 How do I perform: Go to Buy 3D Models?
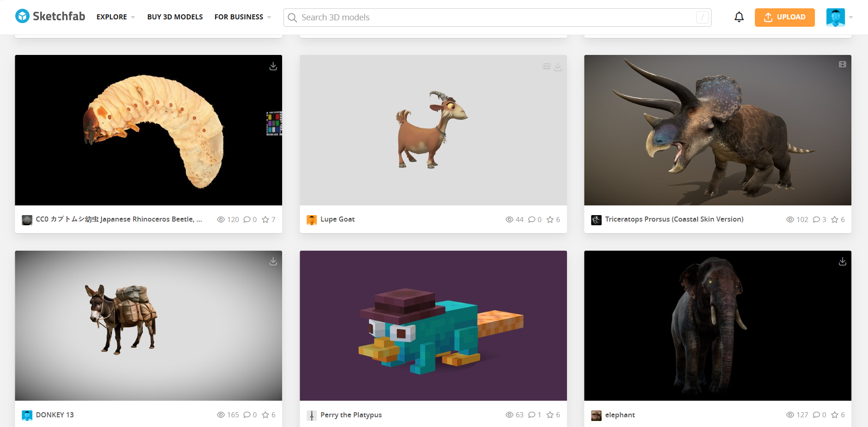click(x=175, y=17)
